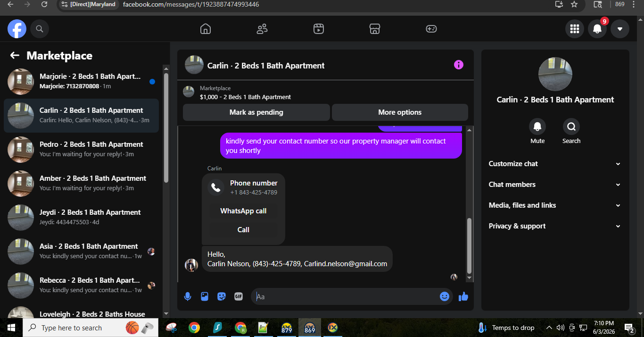Bookmark this page with star icon
The image size is (644, 337).
574,4
